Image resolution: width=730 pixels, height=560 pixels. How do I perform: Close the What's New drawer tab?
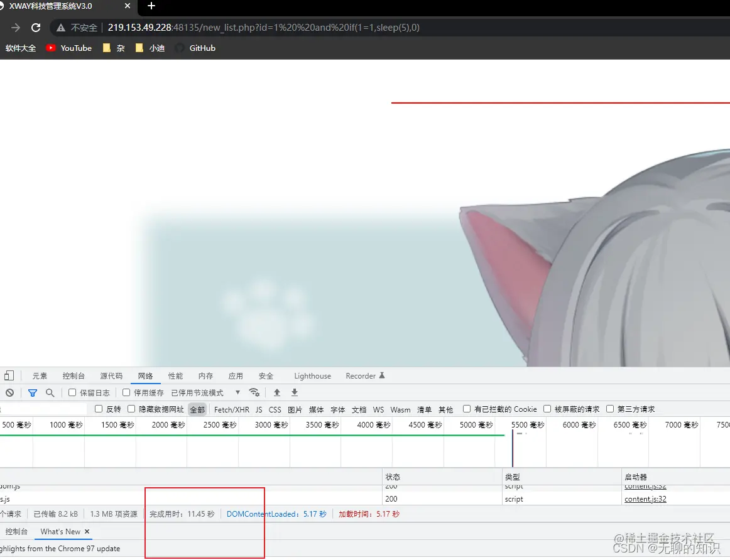point(87,532)
